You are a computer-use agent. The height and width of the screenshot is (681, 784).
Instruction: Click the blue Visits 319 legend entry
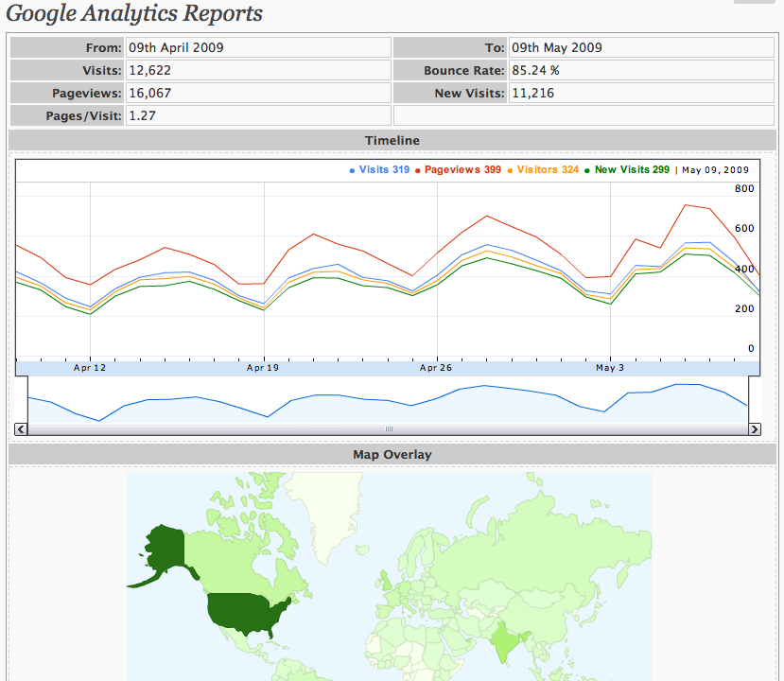pos(379,170)
